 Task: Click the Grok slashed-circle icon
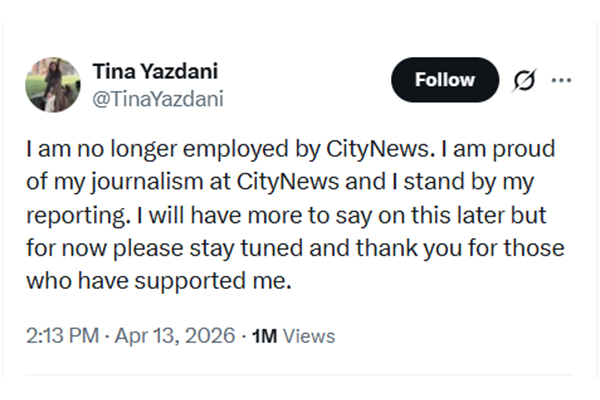click(522, 80)
